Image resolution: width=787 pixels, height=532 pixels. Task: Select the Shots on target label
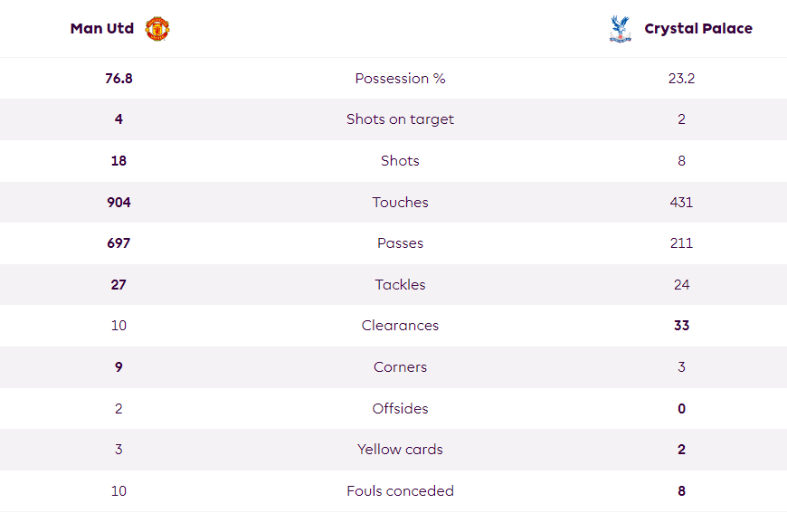400,119
